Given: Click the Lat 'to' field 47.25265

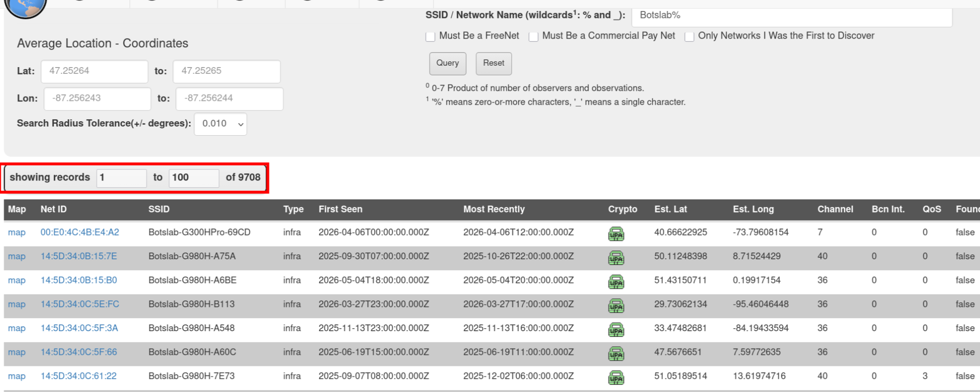Looking at the screenshot, I should [x=227, y=71].
